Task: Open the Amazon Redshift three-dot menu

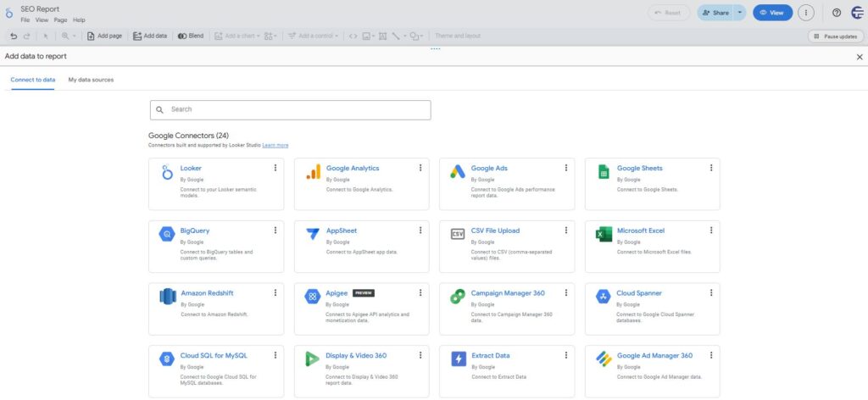Action: point(275,292)
